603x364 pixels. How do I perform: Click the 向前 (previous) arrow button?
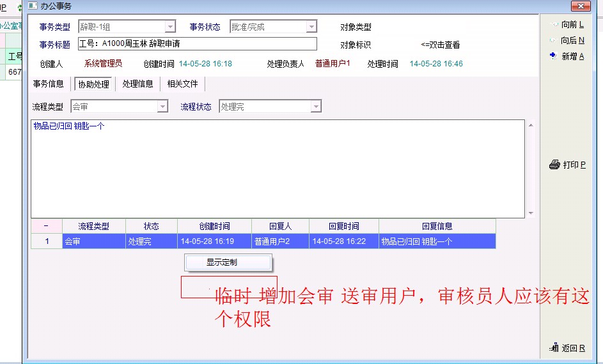[x=567, y=25]
